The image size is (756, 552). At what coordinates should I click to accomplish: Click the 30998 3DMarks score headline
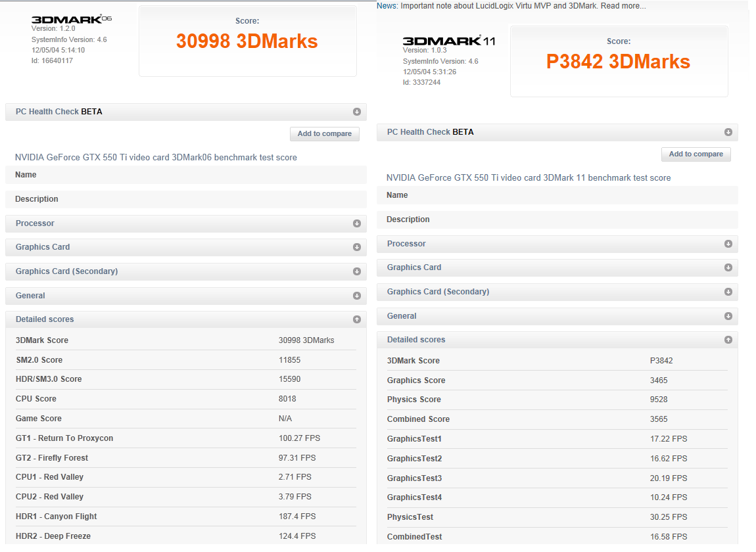tap(247, 41)
